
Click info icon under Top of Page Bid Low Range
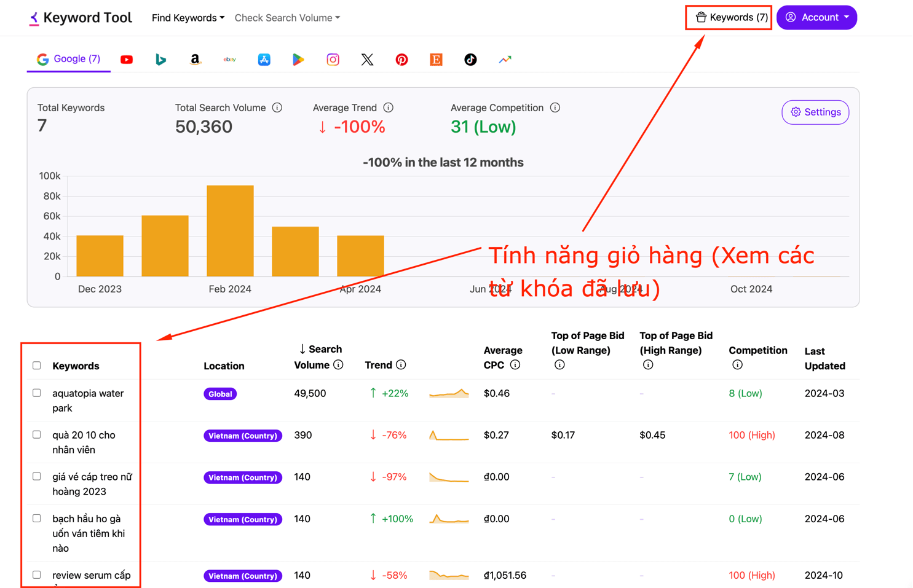(x=559, y=365)
